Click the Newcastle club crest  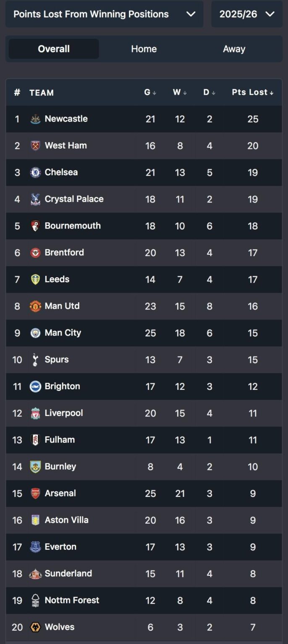click(36, 119)
